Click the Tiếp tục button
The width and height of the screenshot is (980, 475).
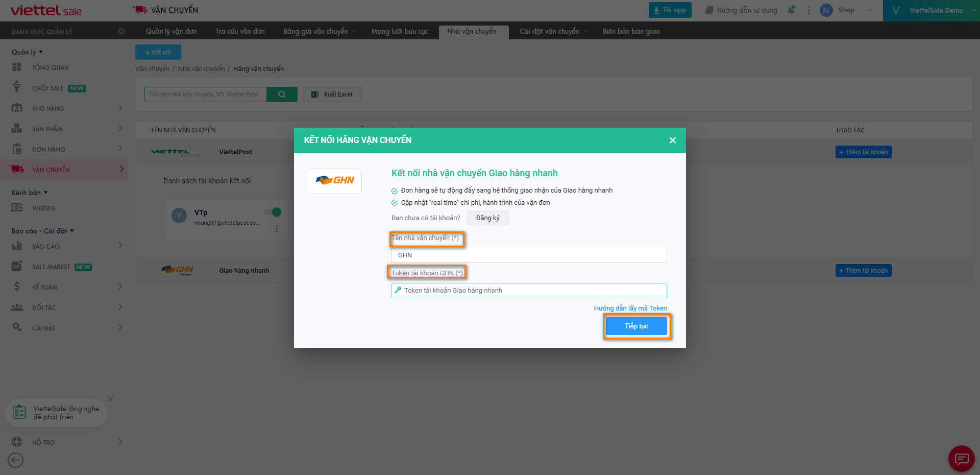pyautogui.click(x=636, y=326)
